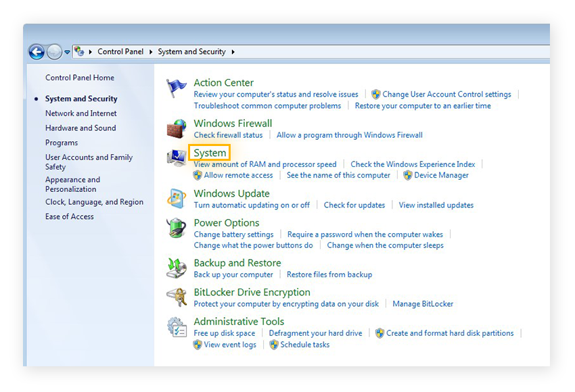Viewport: 575px width, 392px height.
Task: Click the Action Center flag icon
Action: (176, 87)
